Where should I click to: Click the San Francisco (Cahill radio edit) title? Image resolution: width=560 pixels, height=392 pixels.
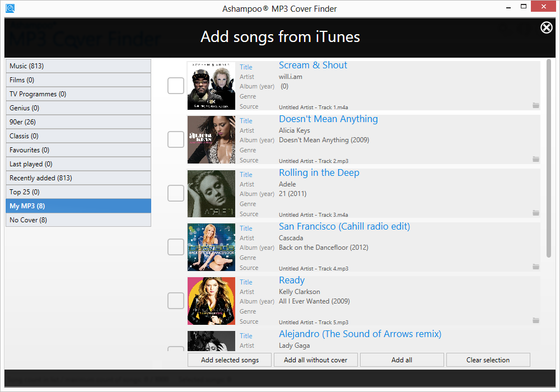(x=344, y=226)
